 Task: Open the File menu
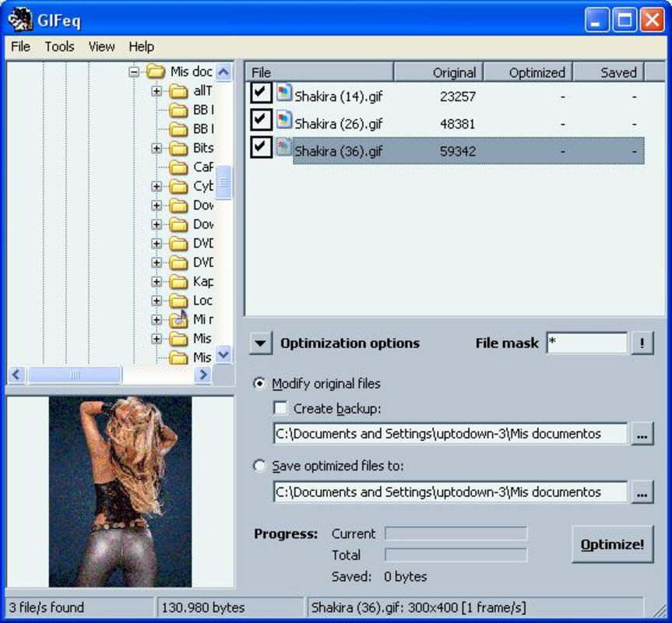click(20, 46)
